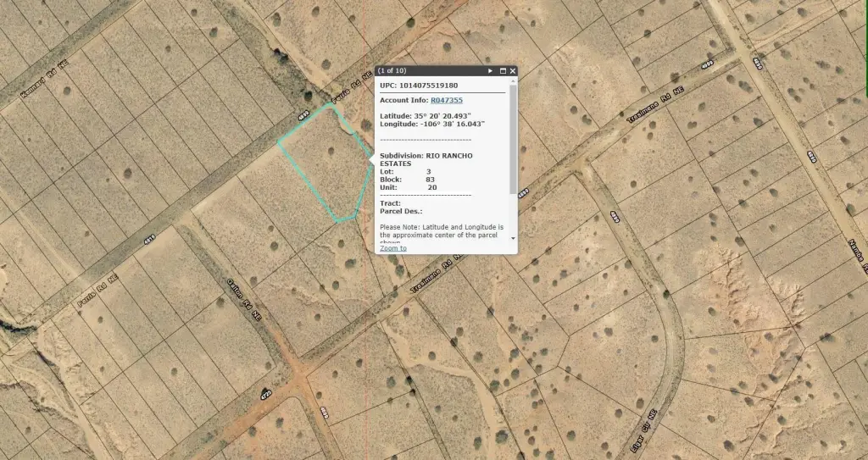
Task: Click the Zoom to link
Action: pos(393,248)
